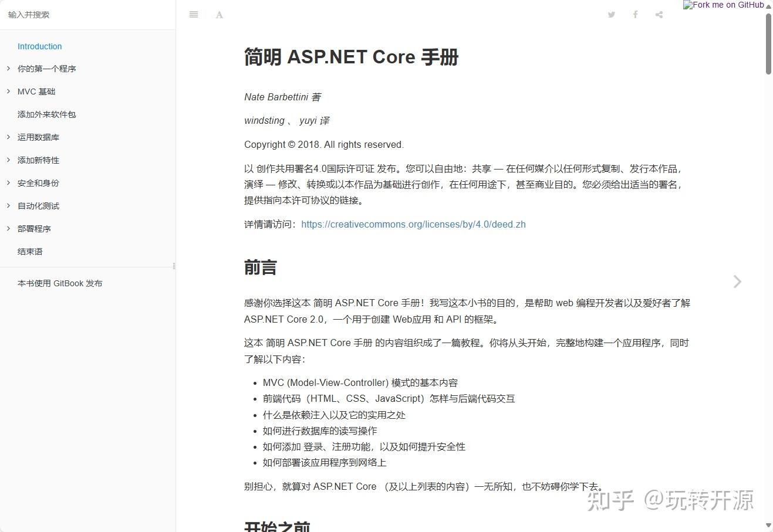Expand the 添加新特性 chapter chevron
773x532 pixels.
[x=8, y=160]
